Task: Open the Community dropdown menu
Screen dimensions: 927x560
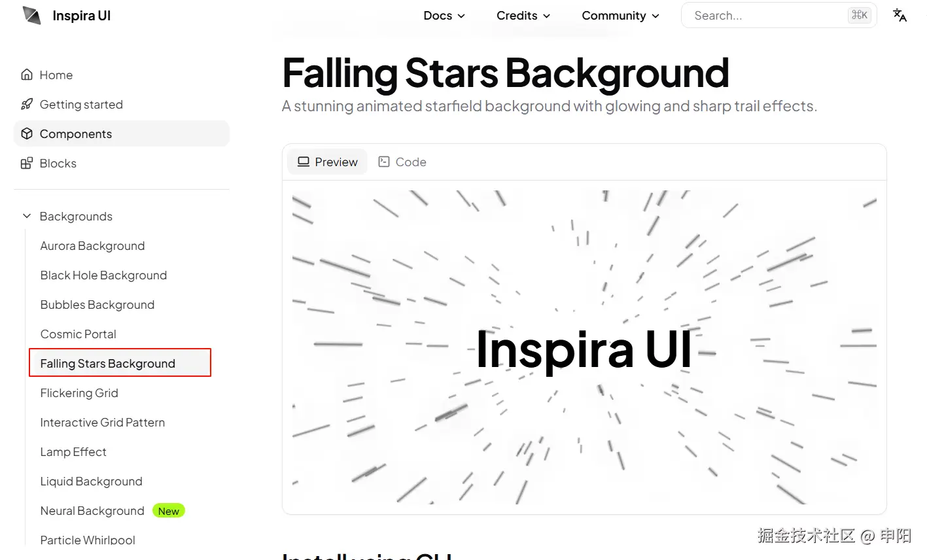Action: [x=620, y=16]
